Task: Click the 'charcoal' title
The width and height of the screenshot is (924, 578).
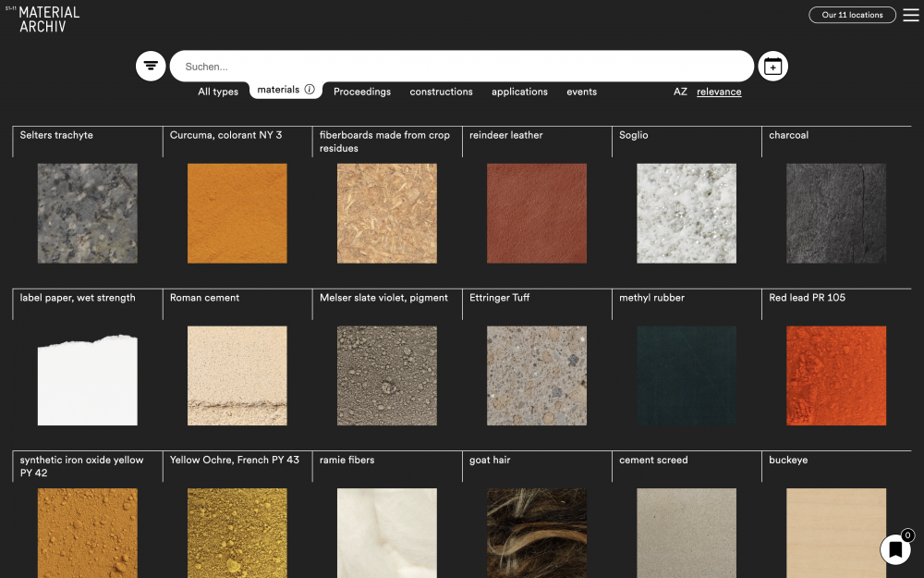Action: point(788,135)
